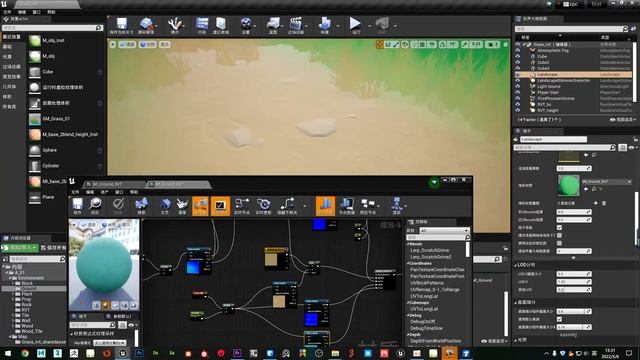
Task: Collapse Environment folder in content browser tree
Action: (x=11, y=278)
